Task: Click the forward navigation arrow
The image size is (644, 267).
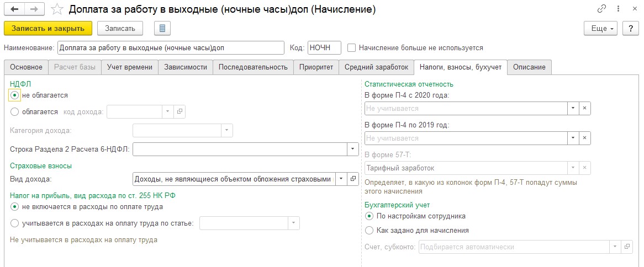Action: tap(34, 9)
